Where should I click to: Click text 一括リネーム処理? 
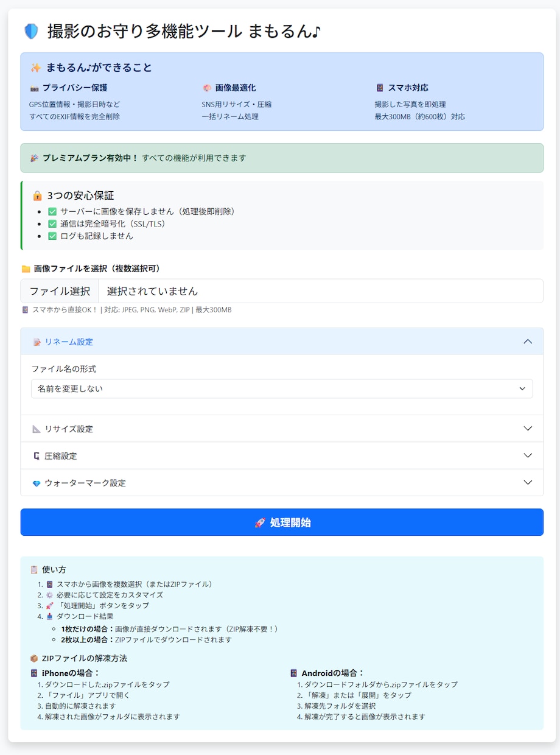click(x=230, y=117)
